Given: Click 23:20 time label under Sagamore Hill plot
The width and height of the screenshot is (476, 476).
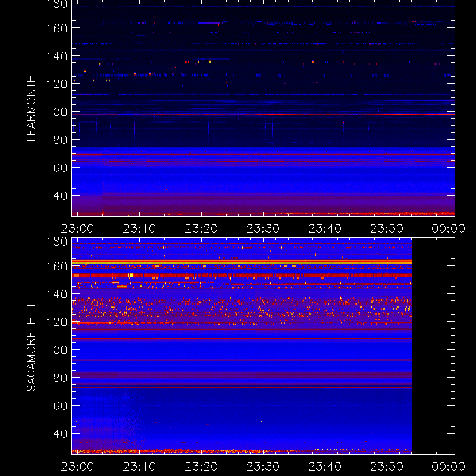Looking at the screenshot, I should [201, 466].
